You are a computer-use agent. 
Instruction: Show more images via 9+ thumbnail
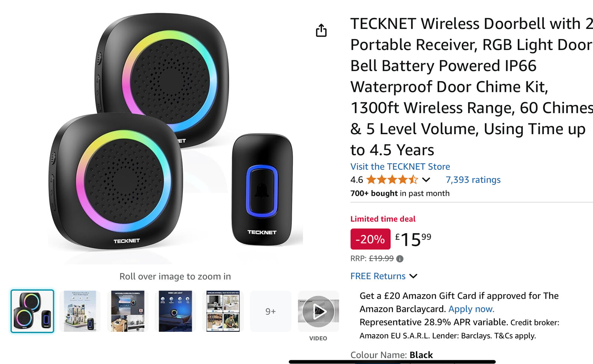(271, 311)
